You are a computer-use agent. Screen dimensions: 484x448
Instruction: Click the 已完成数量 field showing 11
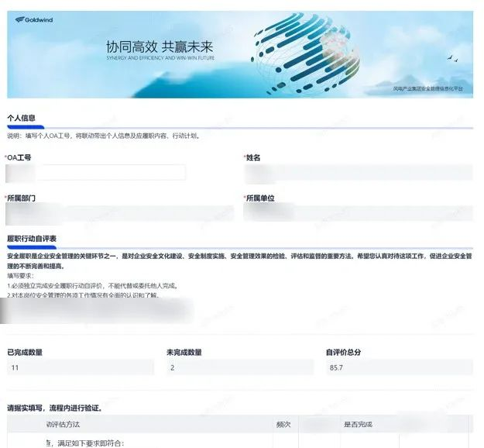80,367
